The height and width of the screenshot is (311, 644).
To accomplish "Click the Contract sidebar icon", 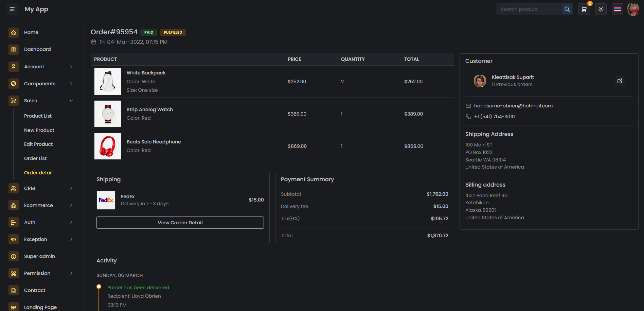I will (x=14, y=290).
